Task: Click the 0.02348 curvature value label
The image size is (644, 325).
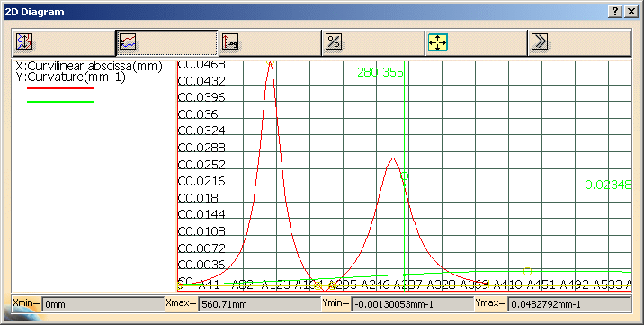Action: click(x=608, y=185)
